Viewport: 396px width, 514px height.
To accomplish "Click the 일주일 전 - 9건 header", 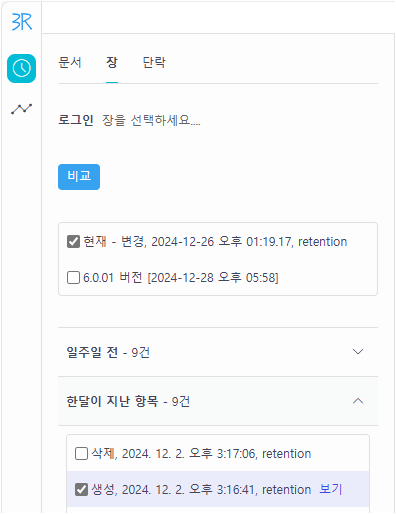I will 218,352.
